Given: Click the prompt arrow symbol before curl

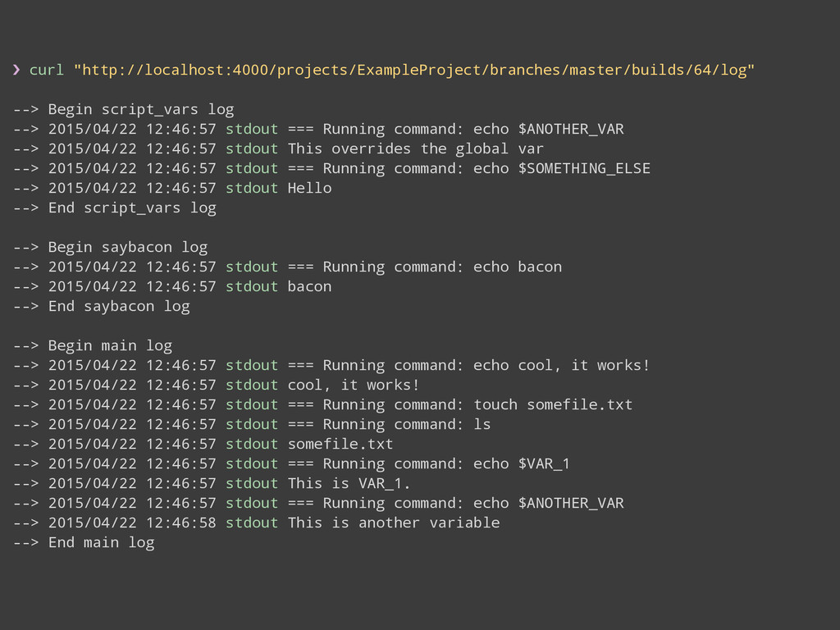Looking at the screenshot, I should click(16, 70).
